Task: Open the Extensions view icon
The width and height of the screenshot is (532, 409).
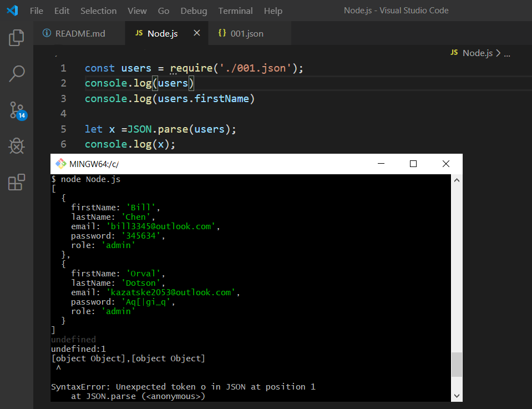Action: pos(16,181)
